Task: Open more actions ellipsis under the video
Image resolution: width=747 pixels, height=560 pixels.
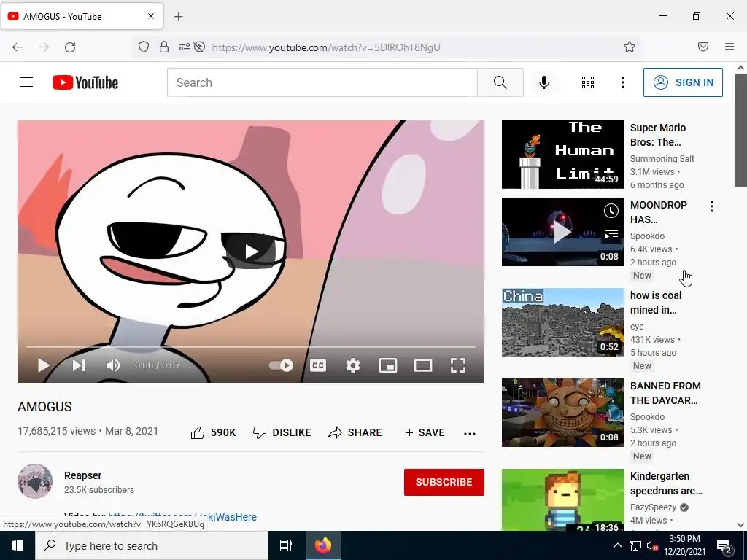Action: 470,433
